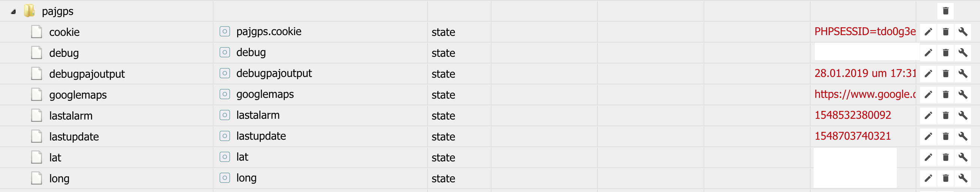Delete the lastalarm state
Screen dimensions: 980x192
tap(946, 115)
